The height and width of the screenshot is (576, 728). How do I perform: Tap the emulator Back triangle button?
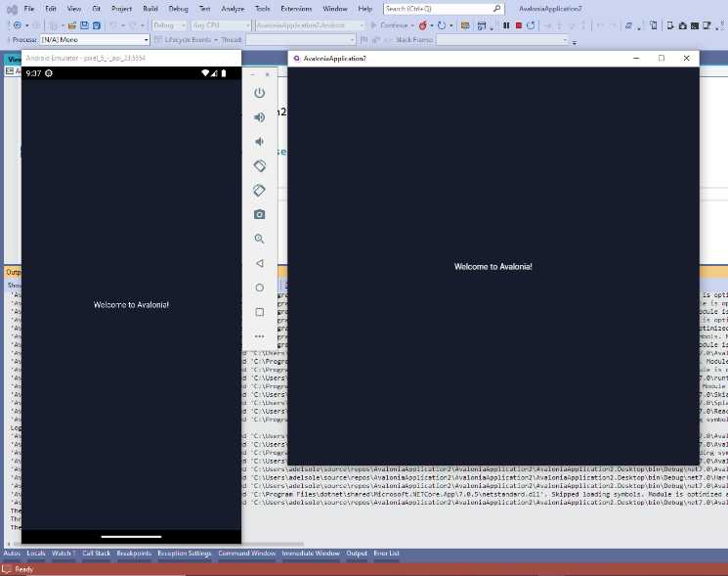pos(260,263)
